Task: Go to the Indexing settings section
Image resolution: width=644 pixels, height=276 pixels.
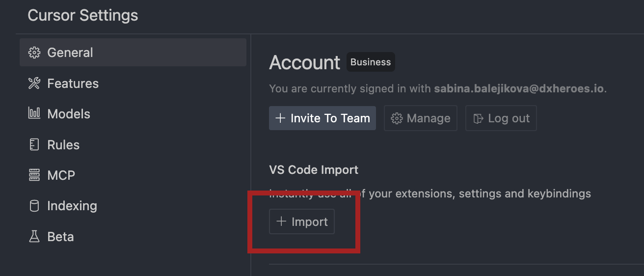Action: [x=72, y=206]
